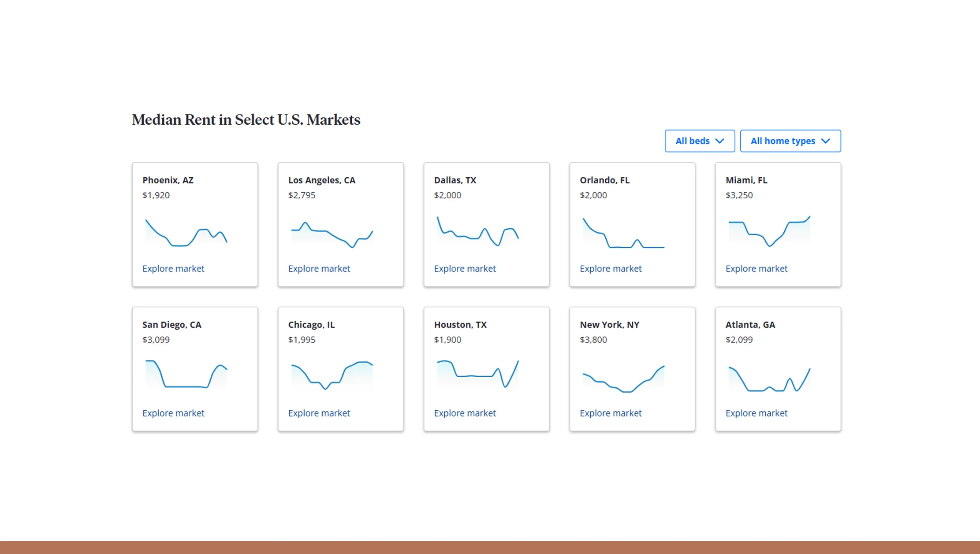Click the Chicago, IL city title
Screen dimensions: 980x554
[x=311, y=324]
